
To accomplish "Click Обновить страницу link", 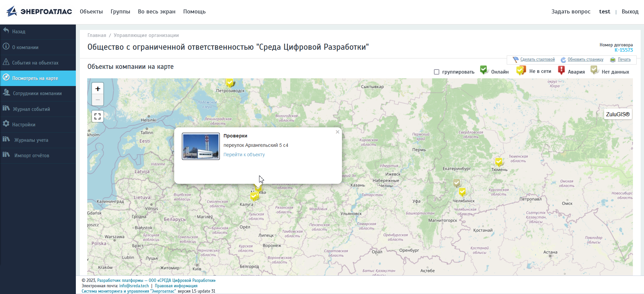I will tap(585, 59).
